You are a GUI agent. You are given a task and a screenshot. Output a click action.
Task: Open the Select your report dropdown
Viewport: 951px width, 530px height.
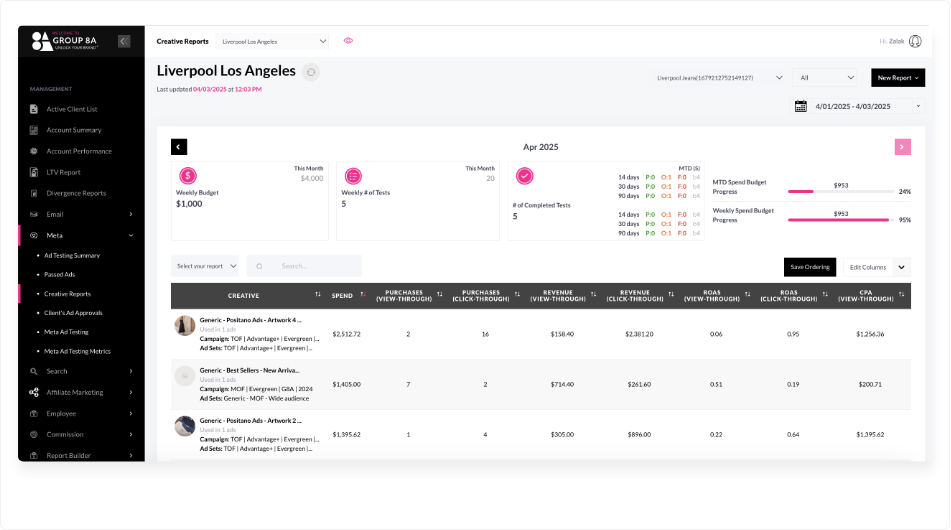205,266
